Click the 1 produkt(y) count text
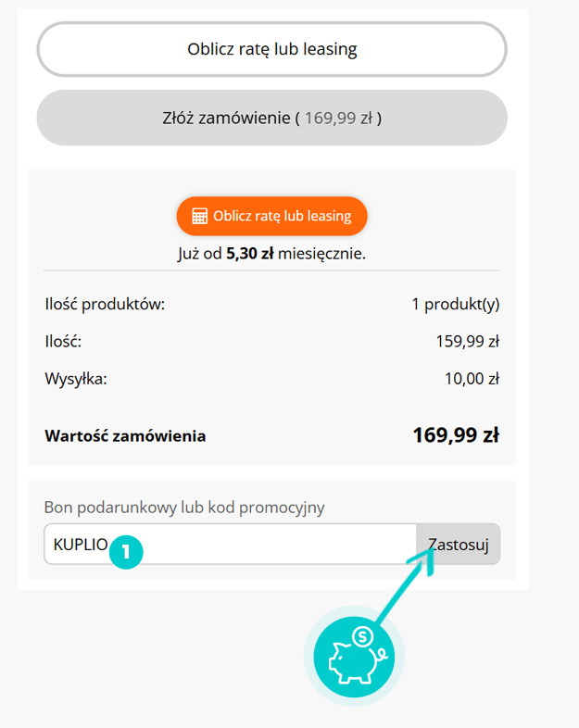The width and height of the screenshot is (579, 728). (456, 305)
